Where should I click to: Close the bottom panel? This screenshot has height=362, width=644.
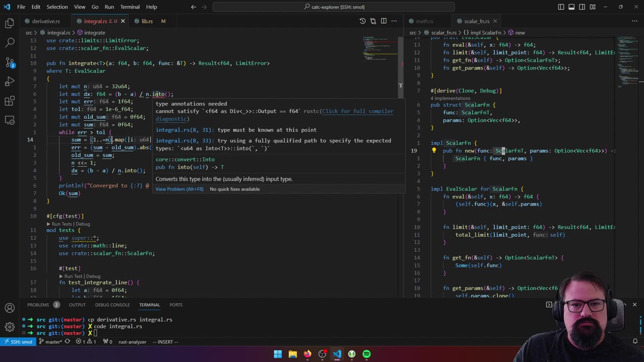click(x=634, y=305)
